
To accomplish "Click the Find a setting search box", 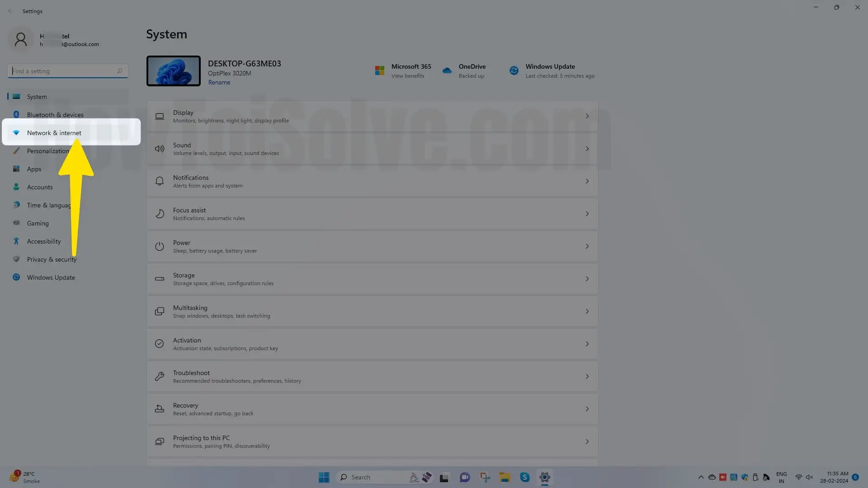I will [63, 71].
